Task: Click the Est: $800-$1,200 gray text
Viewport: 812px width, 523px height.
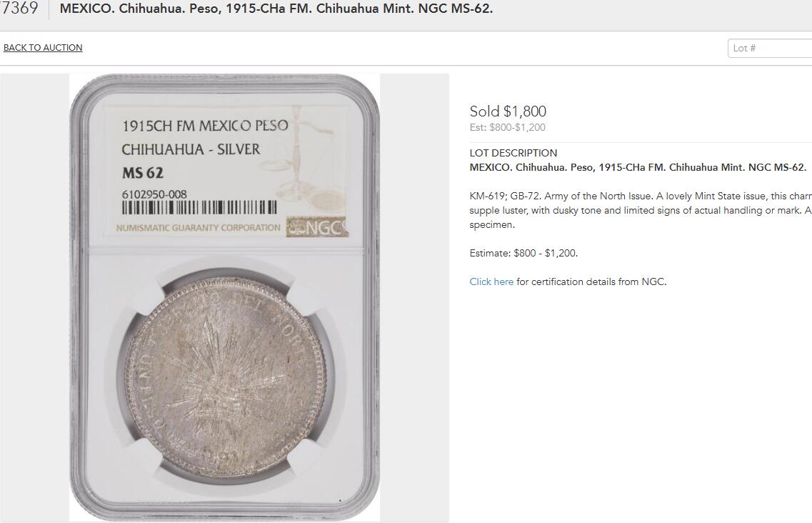Action: pos(508,127)
